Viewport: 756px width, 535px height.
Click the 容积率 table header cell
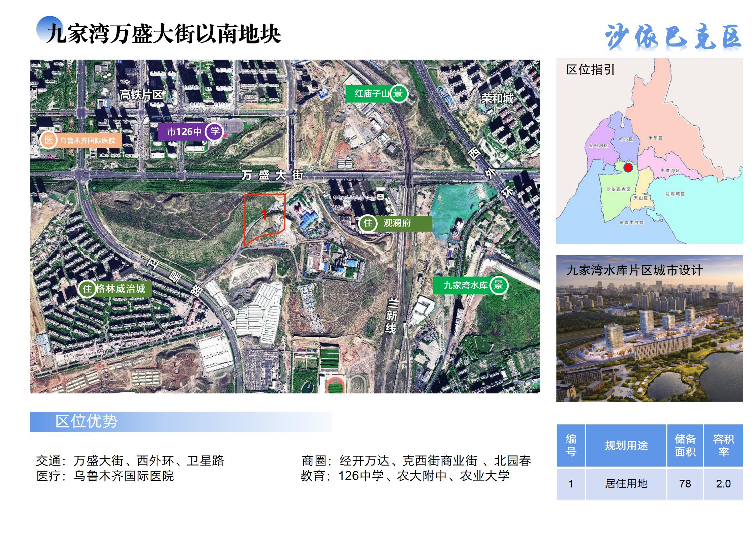tap(723, 445)
